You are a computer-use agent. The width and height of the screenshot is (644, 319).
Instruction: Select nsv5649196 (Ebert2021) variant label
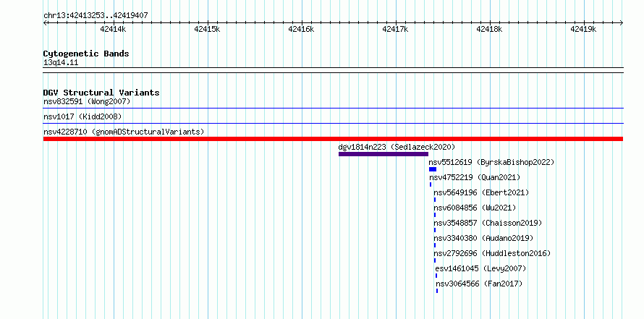[x=481, y=192]
